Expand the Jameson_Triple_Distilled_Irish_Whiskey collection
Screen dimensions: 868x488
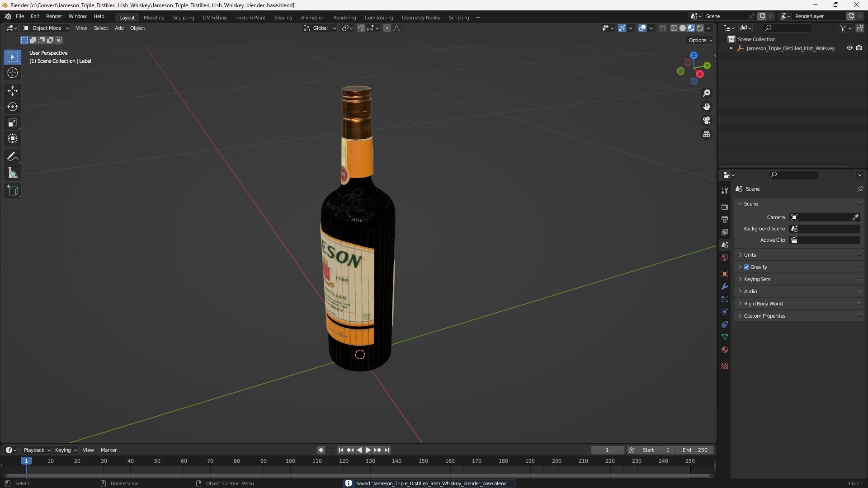point(731,48)
